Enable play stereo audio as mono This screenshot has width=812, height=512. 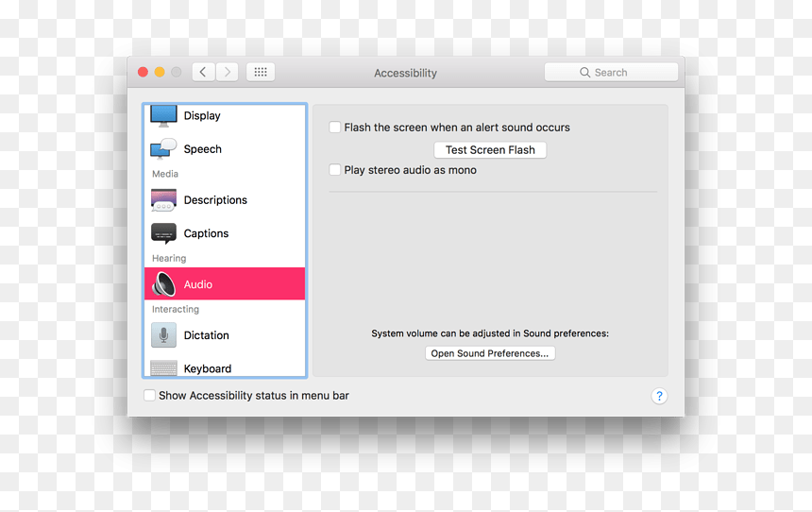point(335,170)
